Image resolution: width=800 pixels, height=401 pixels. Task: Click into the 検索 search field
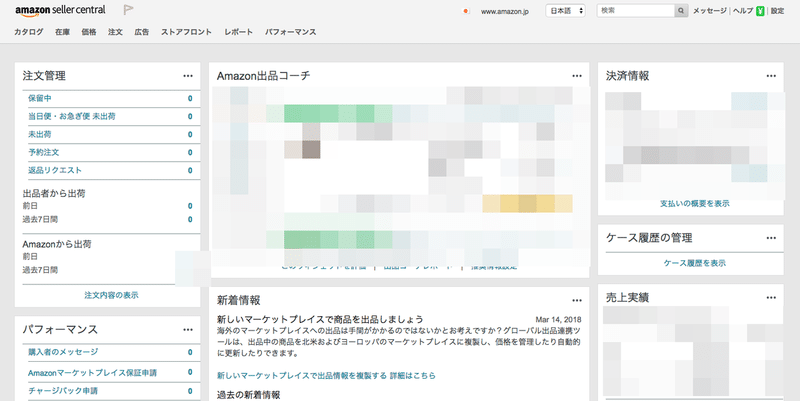636,11
